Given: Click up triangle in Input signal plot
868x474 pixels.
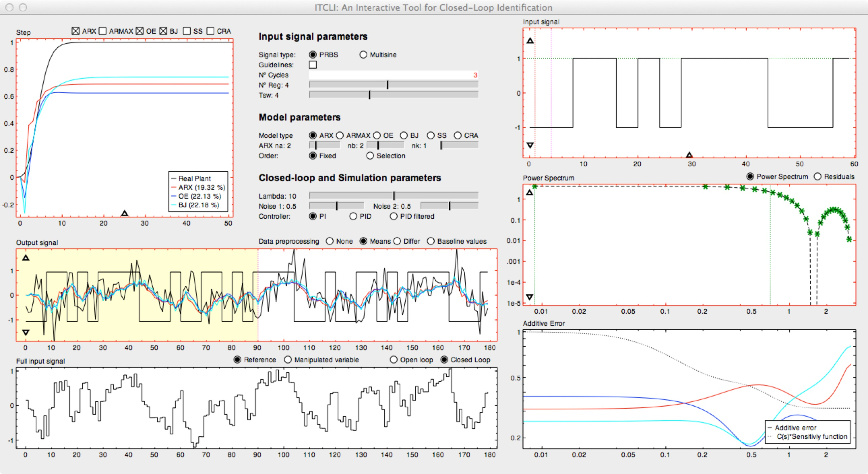Looking at the screenshot, I should tap(530, 41).
